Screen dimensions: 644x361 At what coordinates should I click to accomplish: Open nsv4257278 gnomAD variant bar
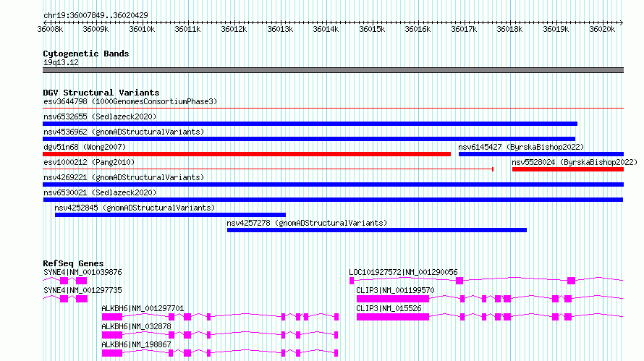(x=376, y=230)
